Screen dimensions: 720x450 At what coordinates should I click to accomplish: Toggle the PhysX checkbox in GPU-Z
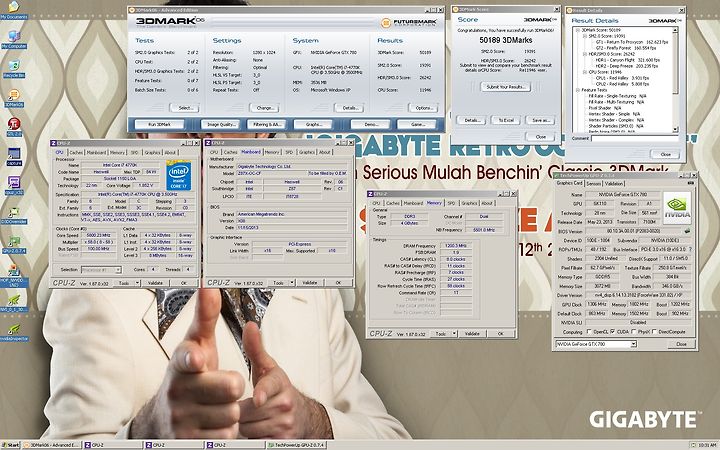[x=634, y=332]
